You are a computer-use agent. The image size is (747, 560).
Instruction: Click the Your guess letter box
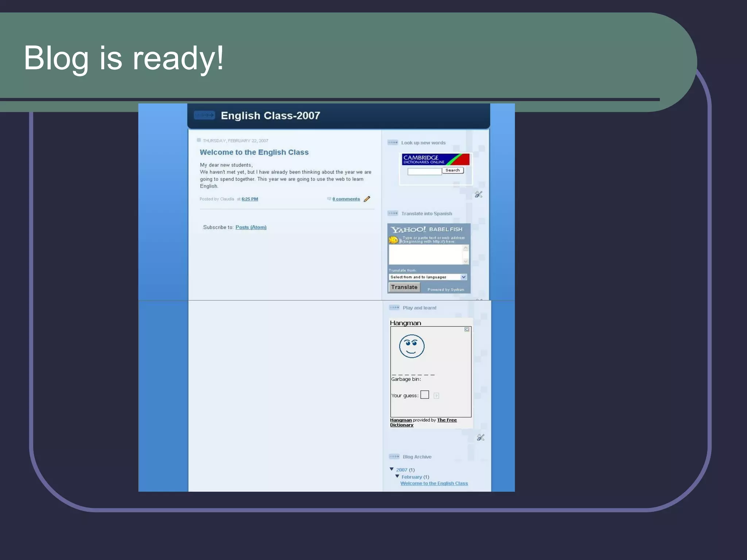click(425, 395)
